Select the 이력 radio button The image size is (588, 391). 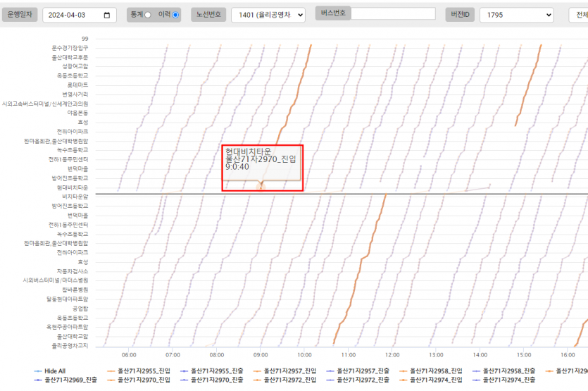click(x=175, y=15)
